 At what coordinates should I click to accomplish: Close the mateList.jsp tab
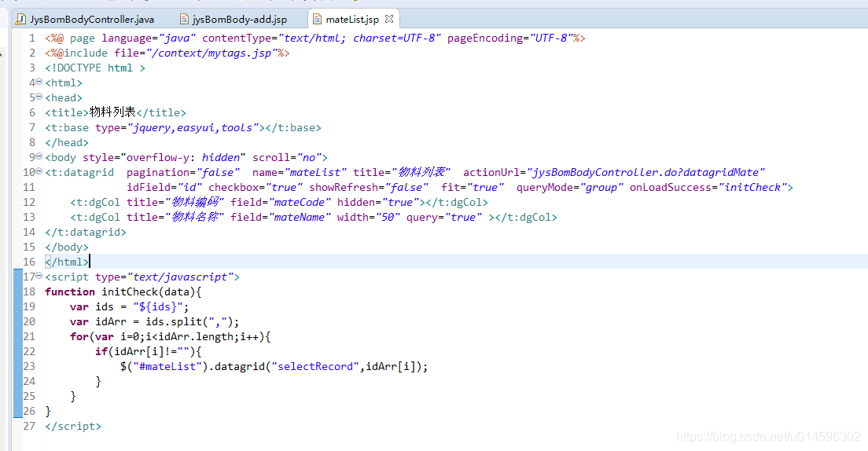(389, 19)
